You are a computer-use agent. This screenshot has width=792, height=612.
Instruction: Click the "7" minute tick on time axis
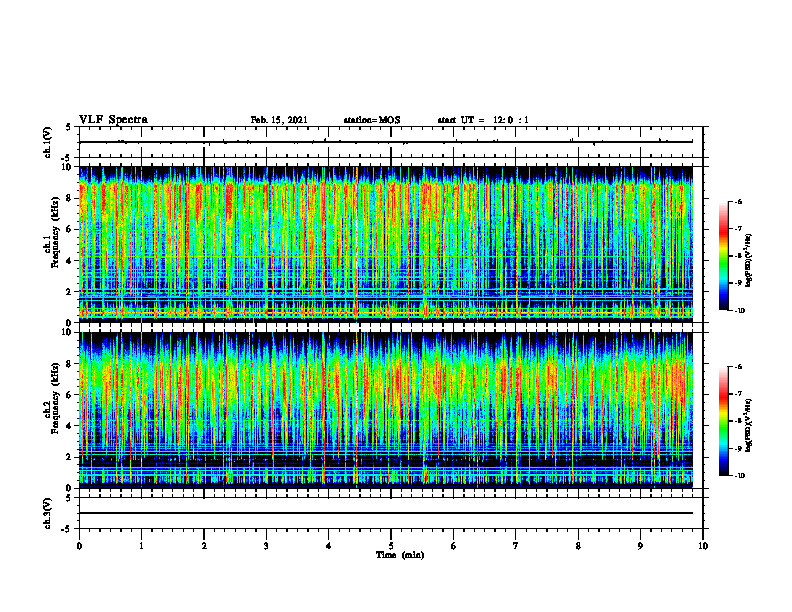[x=516, y=546]
